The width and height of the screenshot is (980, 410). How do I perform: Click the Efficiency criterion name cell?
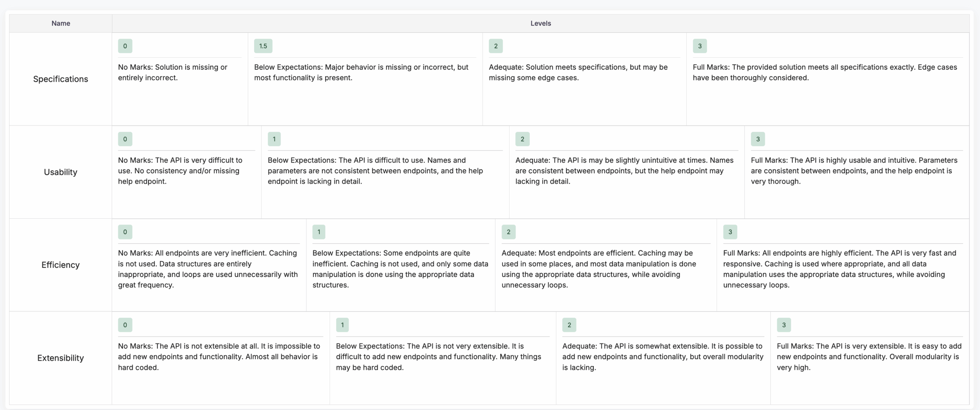point(60,265)
